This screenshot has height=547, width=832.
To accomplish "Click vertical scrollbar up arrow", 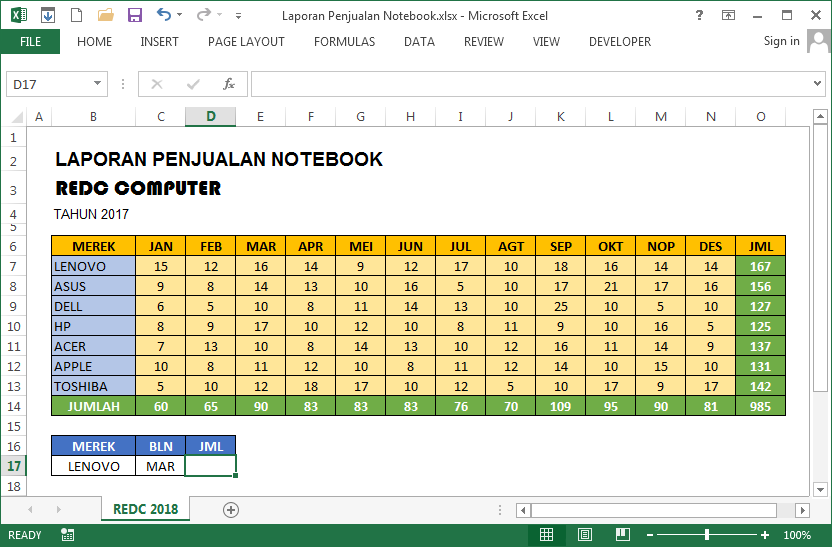I will pos(820,116).
